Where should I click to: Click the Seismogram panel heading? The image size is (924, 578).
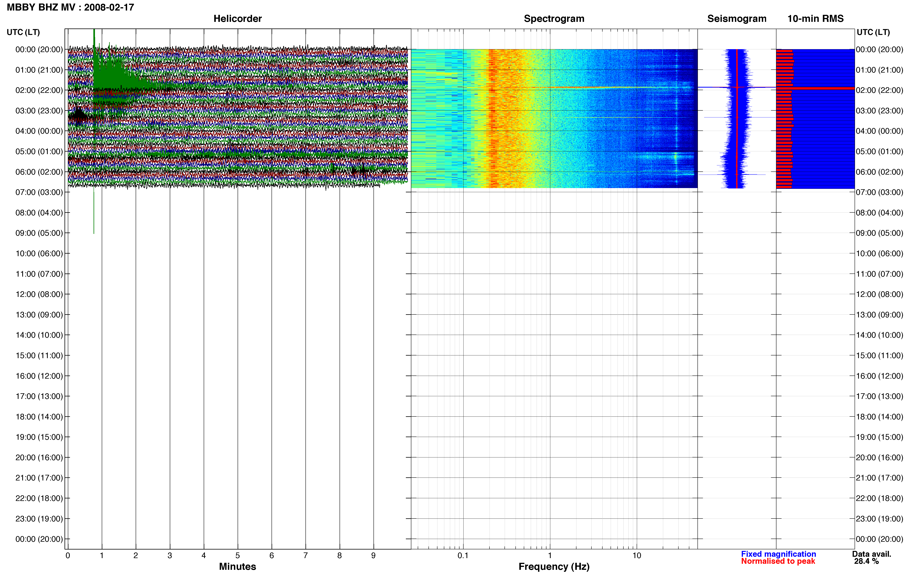(736, 18)
